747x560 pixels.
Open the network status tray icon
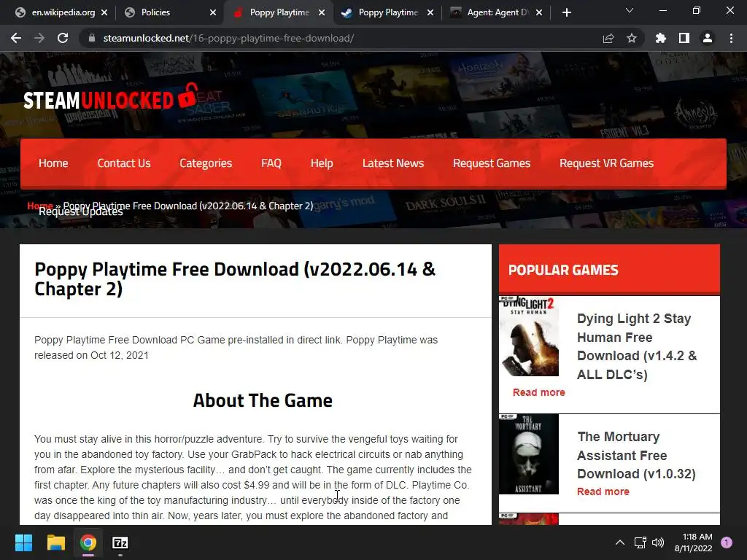(640, 542)
